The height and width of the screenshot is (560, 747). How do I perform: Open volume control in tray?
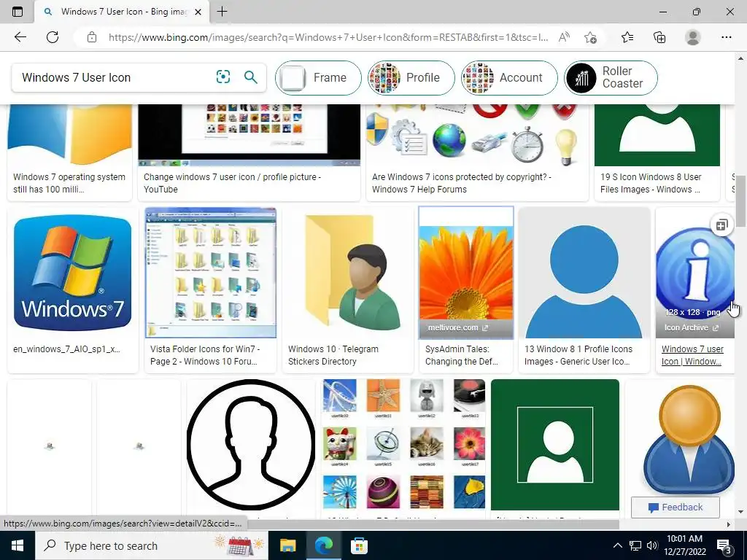click(x=652, y=545)
